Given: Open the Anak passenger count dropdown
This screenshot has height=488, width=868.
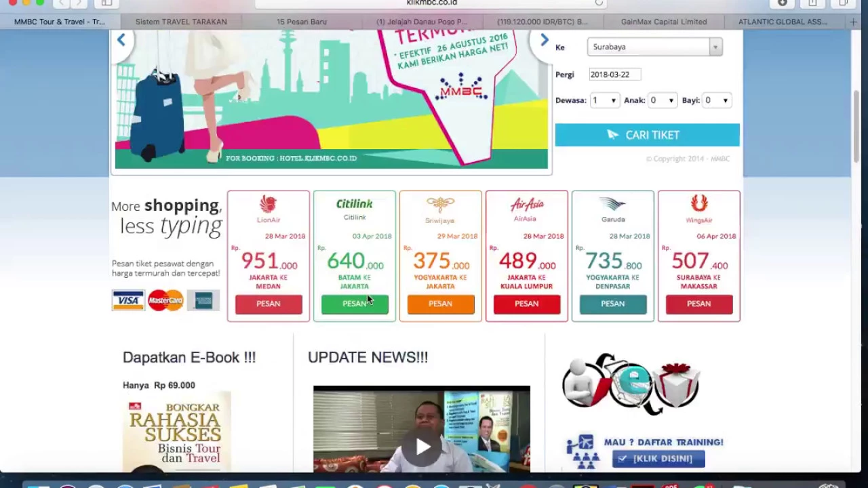Looking at the screenshot, I should pos(662,100).
